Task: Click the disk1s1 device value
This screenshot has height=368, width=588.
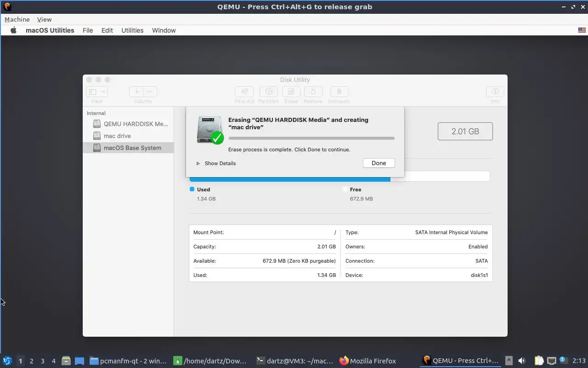Action: (479, 275)
